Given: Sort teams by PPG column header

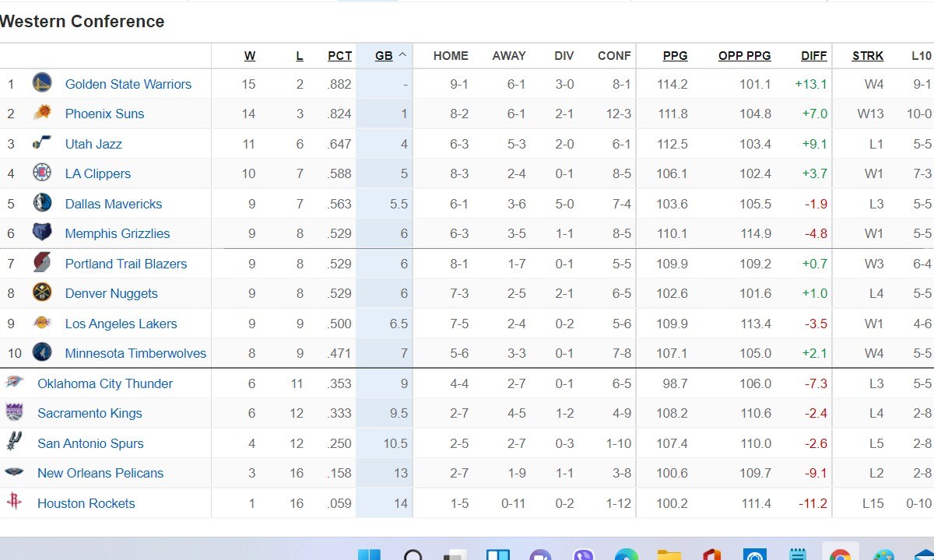Looking at the screenshot, I should point(675,56).
